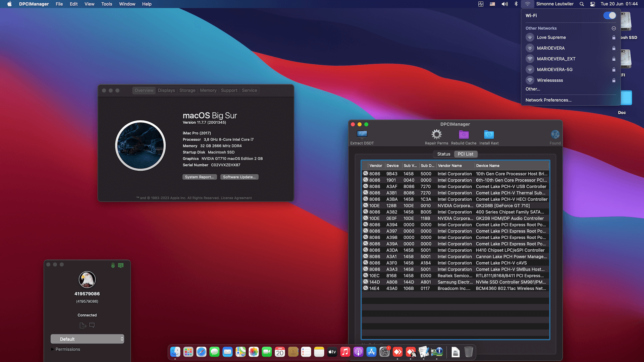Launch Safari from the Dock

(x=201, y=352)
